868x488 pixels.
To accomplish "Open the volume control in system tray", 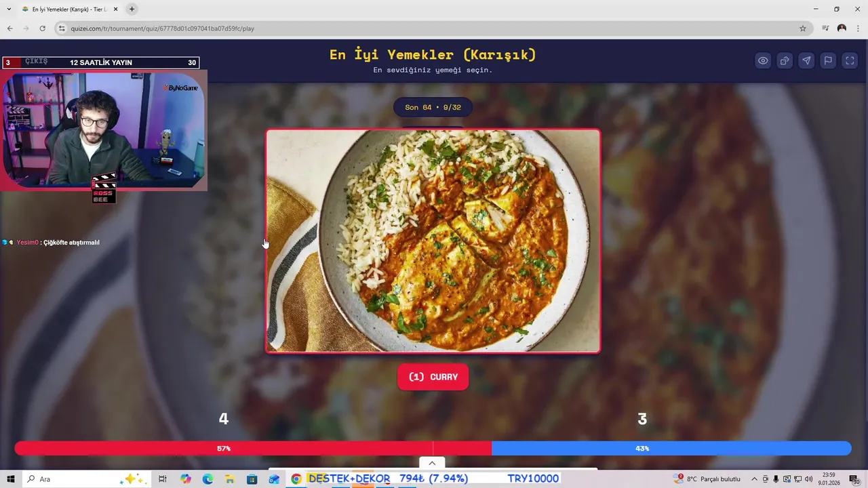I will pyautogui.click(x=808, y=479).
